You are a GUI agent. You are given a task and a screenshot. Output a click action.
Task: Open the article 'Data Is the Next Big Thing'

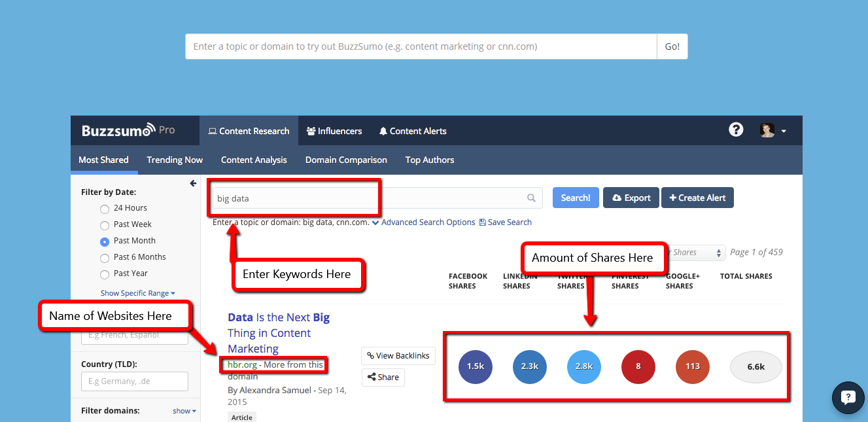(x=279, y=333)
